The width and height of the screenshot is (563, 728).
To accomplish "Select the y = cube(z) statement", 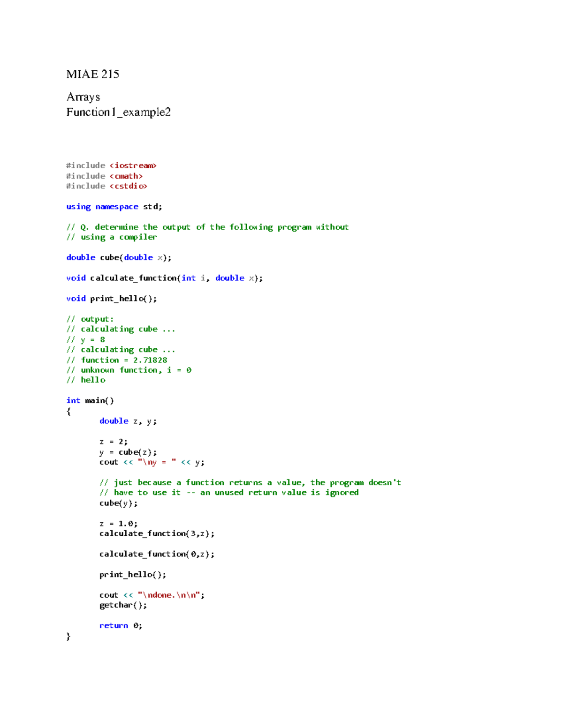I will (x=128, y=451).
